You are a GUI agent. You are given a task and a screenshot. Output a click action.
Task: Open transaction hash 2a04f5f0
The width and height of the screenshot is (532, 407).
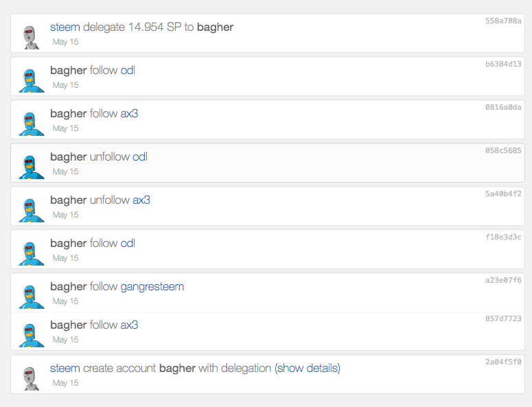[x=503, y=362]
